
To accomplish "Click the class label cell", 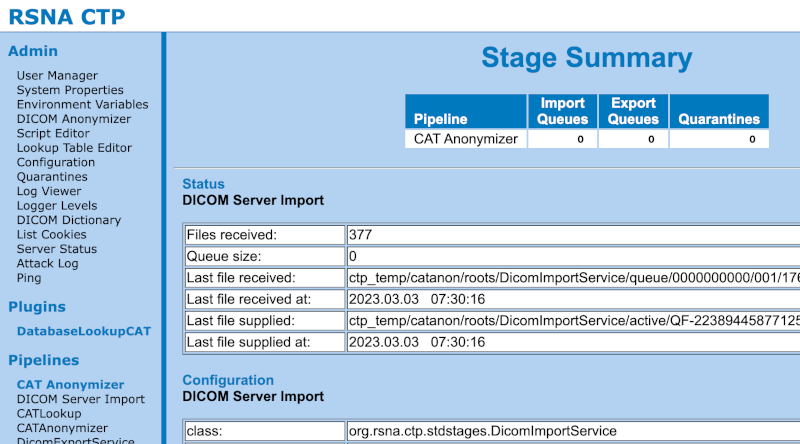I will 265,431.
